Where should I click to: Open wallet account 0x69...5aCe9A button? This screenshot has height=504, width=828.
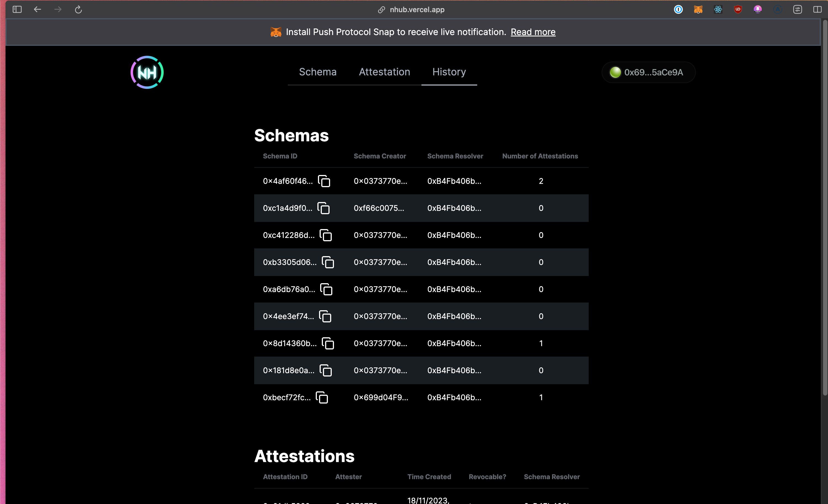(648, 72)
